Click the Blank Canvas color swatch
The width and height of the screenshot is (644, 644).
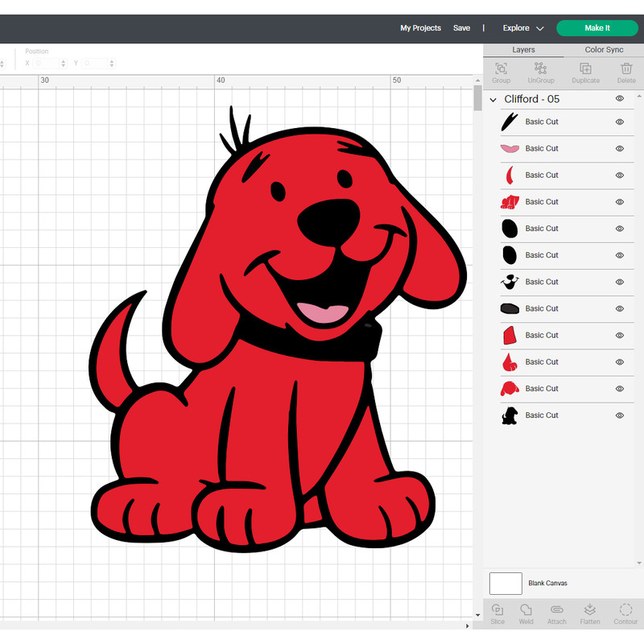click(506, 583)
